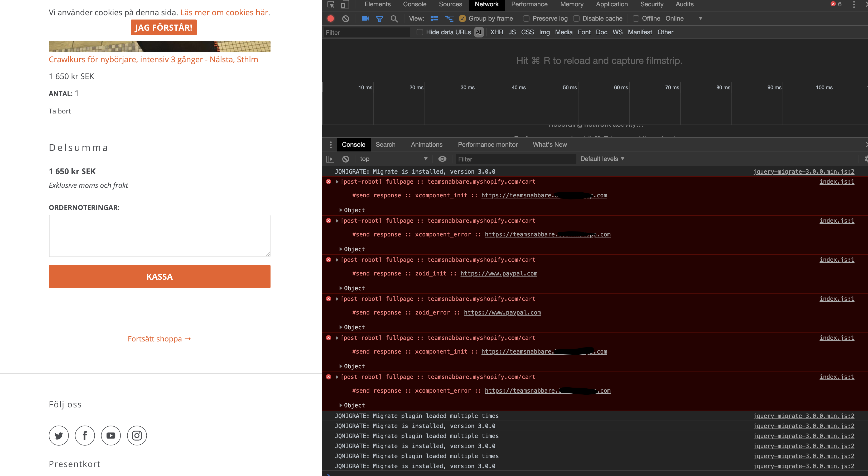Expand the first Object in console
The width and height of the screenshot is (868, 476).
coord(341,210)
